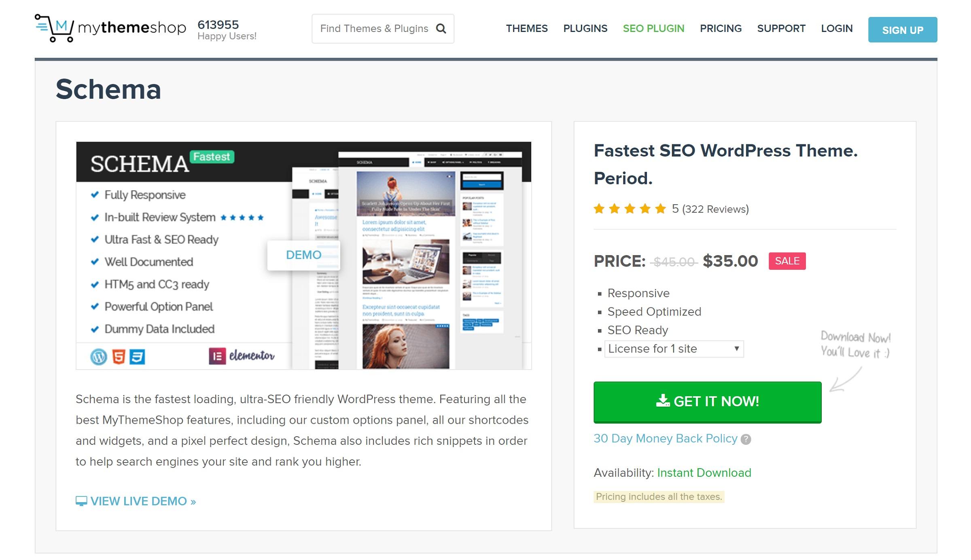Viewport: 971px width, 560px height.
Task: Click the Schema theme preview thumbnail
Action: tap(303, 255)
